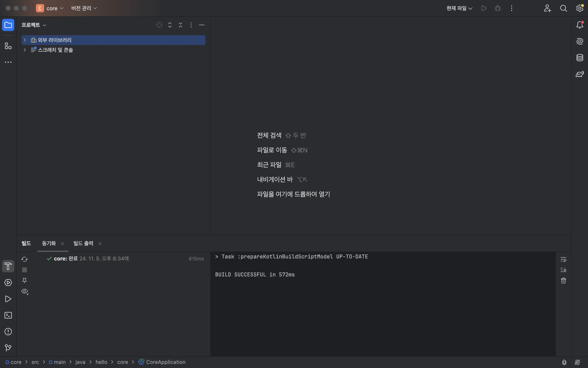Close the 동기화 tab
The height and width of the screenshot is (368, 588).
(62, 244)
